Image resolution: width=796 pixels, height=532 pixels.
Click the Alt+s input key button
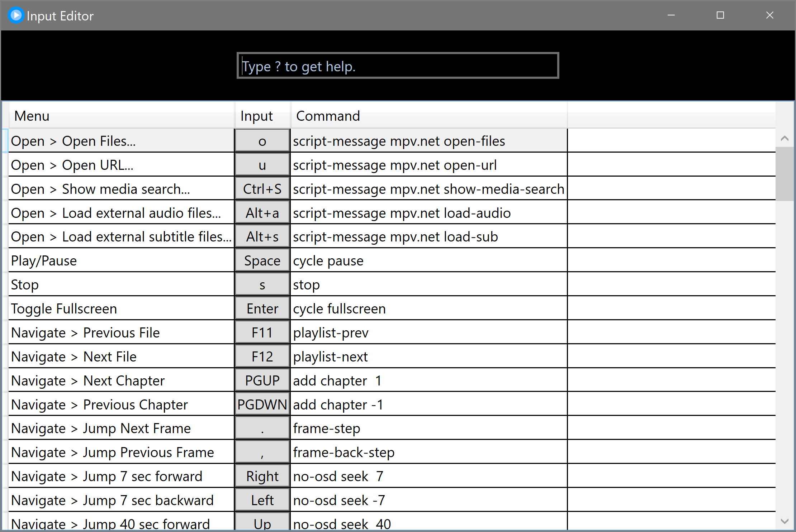262,236
